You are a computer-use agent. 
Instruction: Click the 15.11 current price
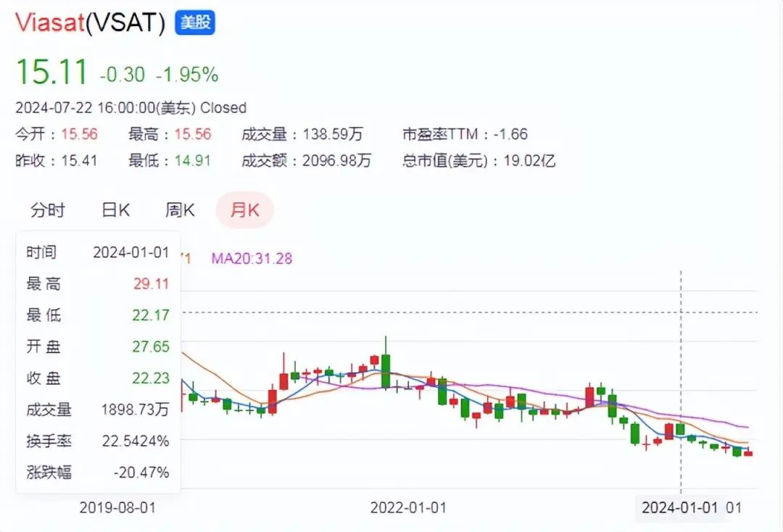click(52, 71)
